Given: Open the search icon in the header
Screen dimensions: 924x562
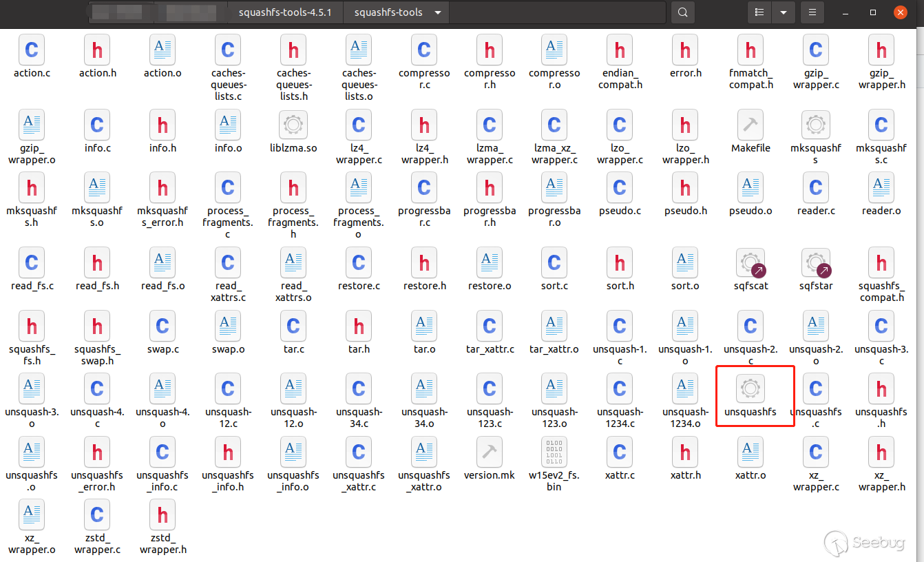Looking at the screenshot, I should (682, 12).
